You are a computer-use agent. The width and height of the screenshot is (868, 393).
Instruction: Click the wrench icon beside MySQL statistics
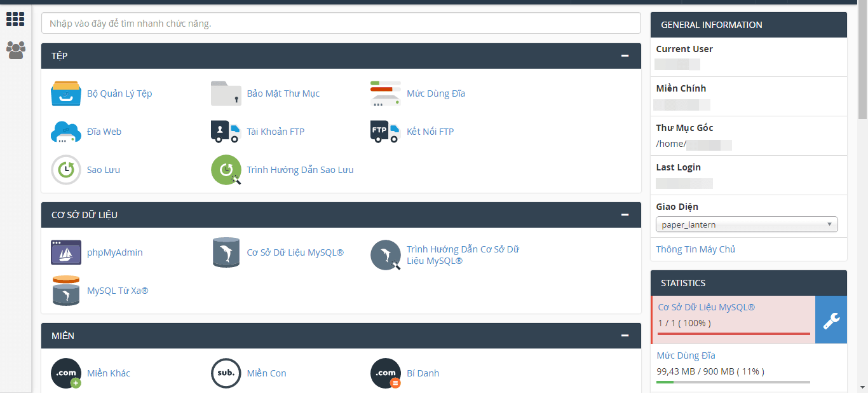(x=831, y=320)
